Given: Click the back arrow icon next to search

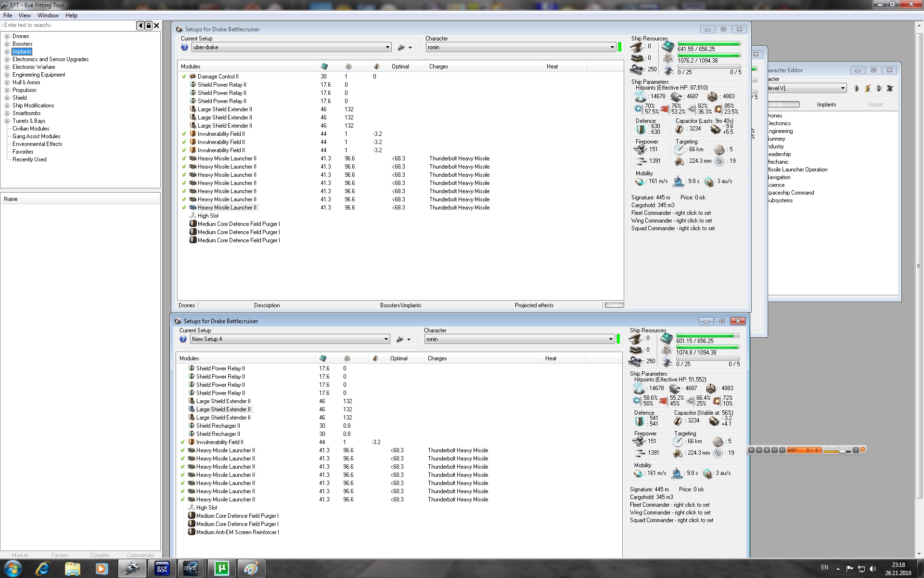Looking at the screenshot, I should pos(141,26).
